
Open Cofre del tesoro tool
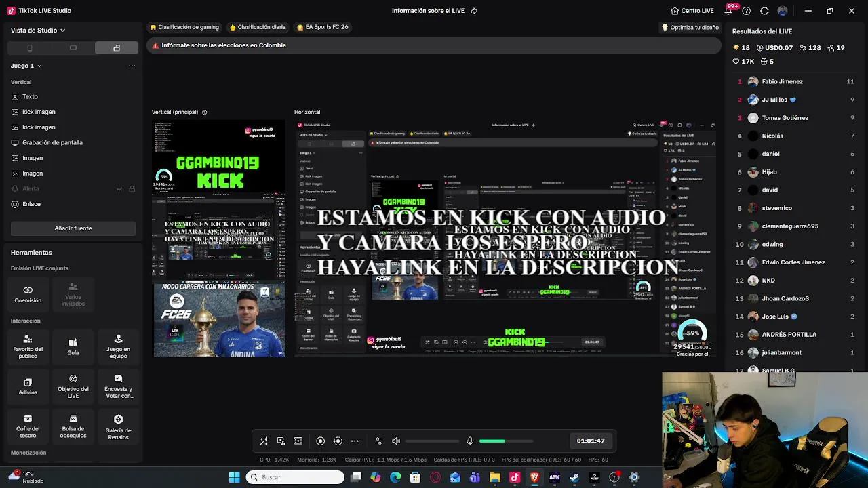pyautogui.click(x=28, y=426)
